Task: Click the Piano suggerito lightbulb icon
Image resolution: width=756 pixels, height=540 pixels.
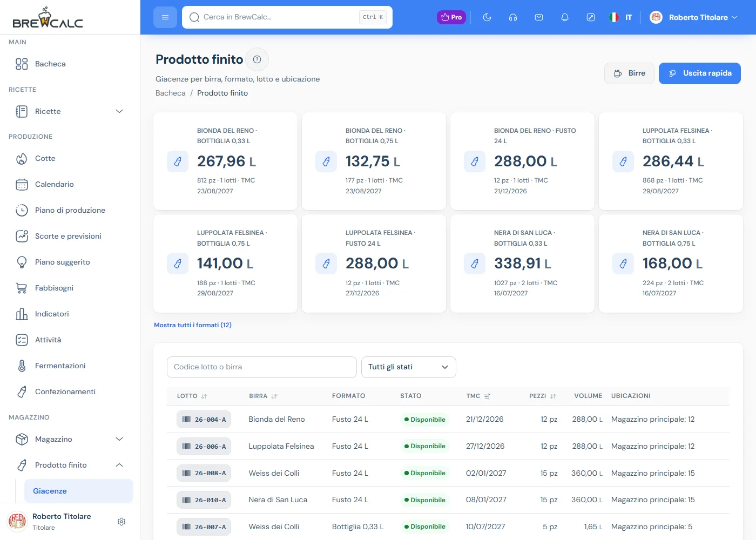Action: coord(22,262)
